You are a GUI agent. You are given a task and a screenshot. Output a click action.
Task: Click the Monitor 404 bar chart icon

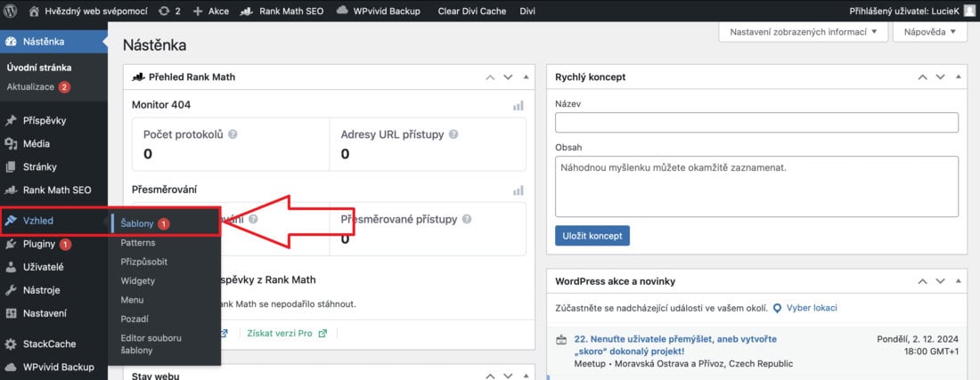pos(519,105)
